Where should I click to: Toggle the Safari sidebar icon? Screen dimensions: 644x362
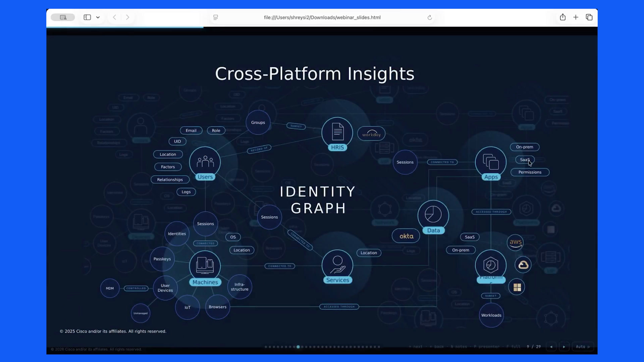click(87, 17)
